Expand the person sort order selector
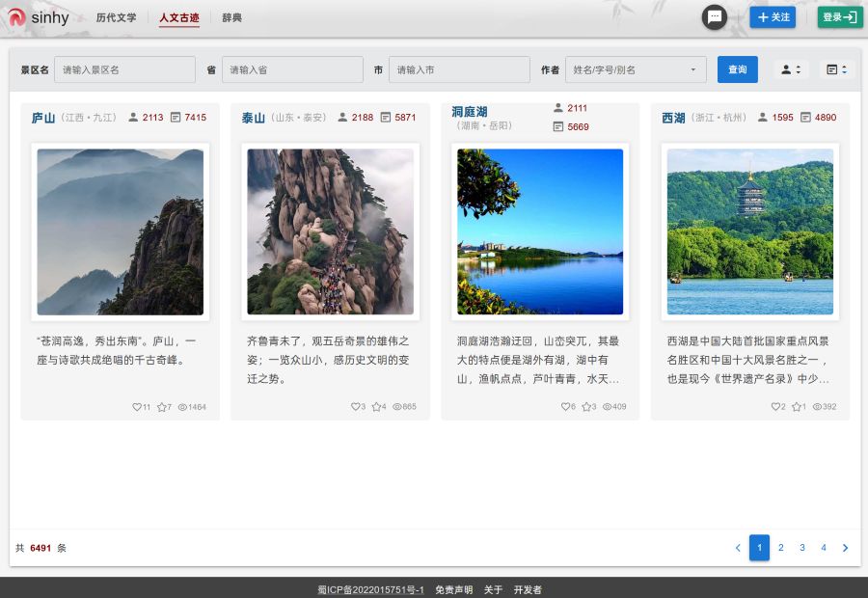Viewport: 868px width, 598px height. [x=791, y=69]
